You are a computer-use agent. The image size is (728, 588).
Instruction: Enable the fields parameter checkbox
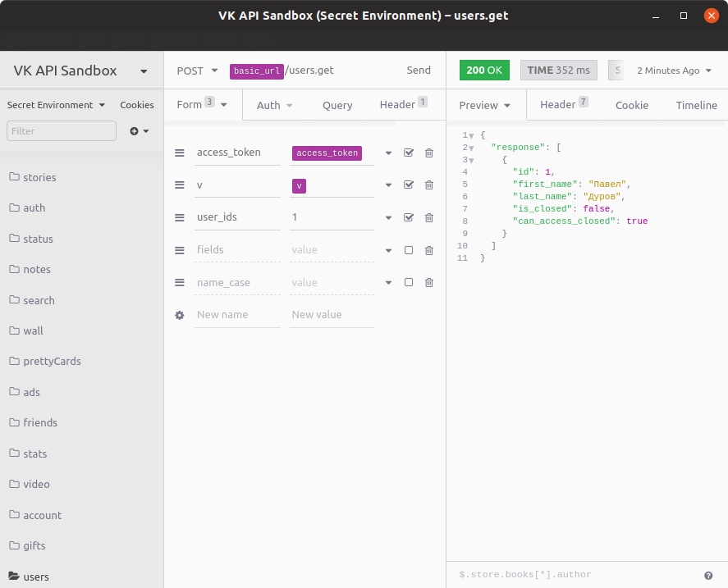coord(409,250)
